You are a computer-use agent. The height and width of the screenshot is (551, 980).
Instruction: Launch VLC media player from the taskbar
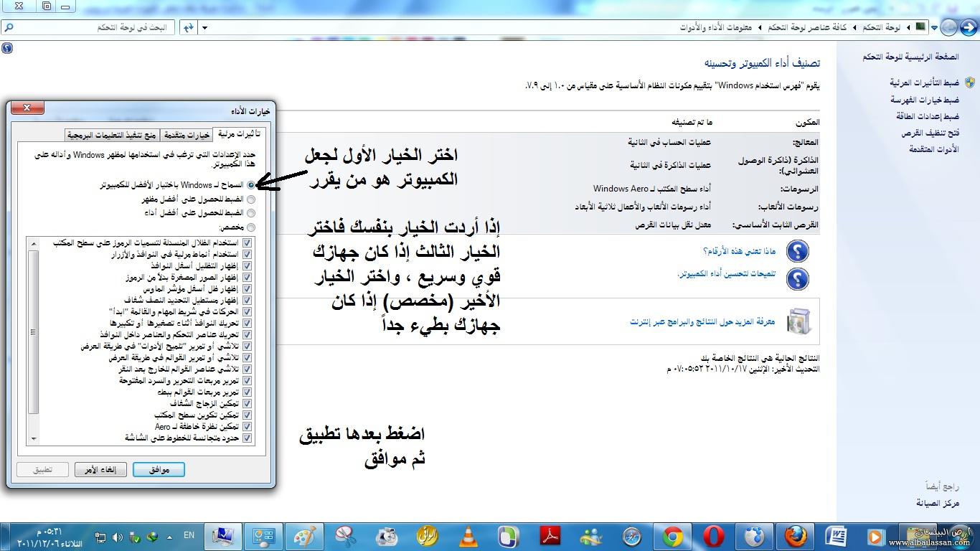pyautogui.click(x=467, y=537)
